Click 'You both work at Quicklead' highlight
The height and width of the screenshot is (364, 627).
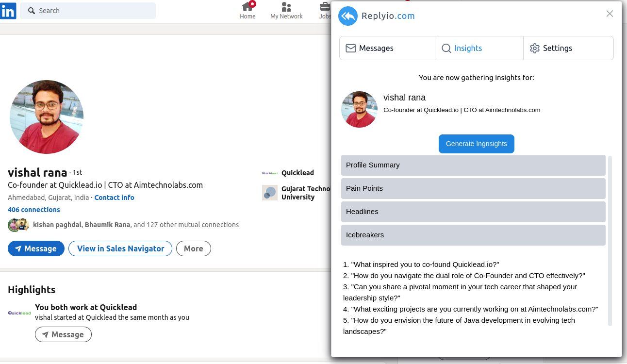click(x=86, y=307)
